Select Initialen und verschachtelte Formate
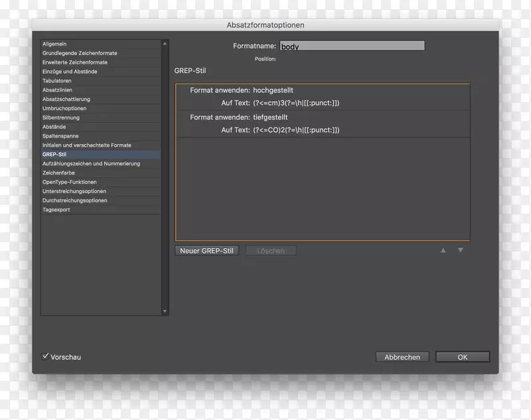The height and width of the screenshot is (420, 531). coord(87,145)
